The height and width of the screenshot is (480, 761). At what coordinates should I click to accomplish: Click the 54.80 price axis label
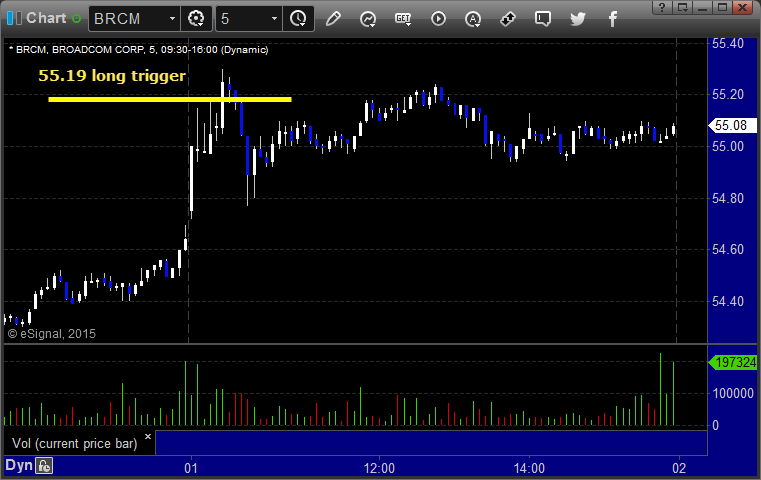728,198
